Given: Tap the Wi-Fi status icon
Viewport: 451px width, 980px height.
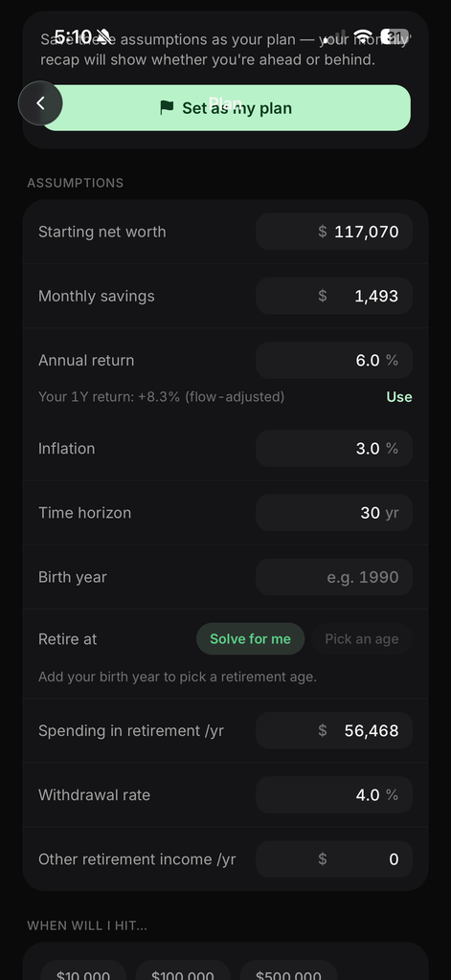Looking at the screenshot, I should [362, 35].
